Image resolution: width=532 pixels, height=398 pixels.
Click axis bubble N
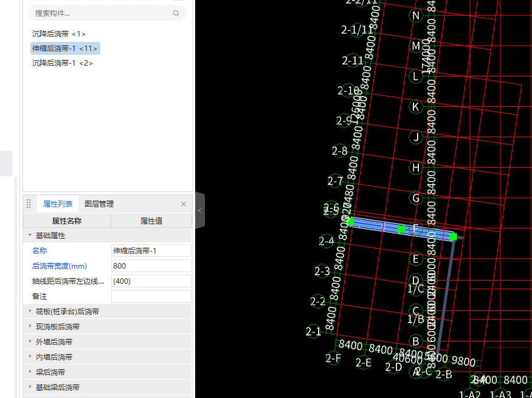[x=416, y=16]
